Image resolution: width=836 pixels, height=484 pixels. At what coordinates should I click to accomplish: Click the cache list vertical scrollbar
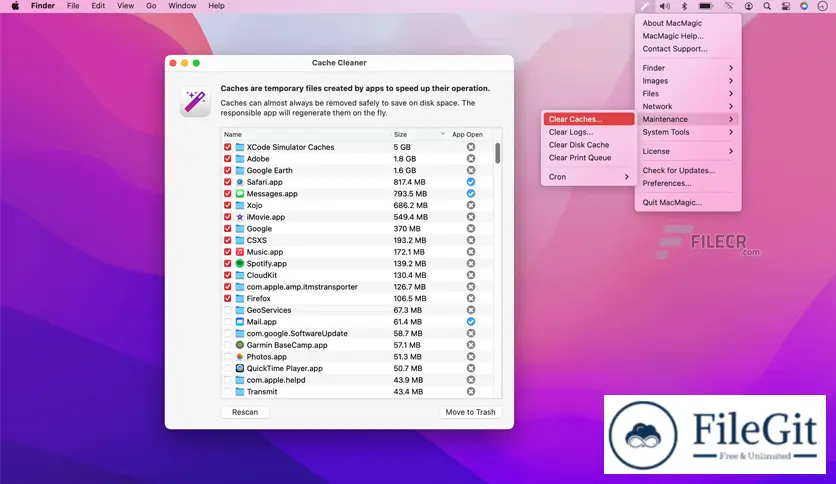(497, 152)
